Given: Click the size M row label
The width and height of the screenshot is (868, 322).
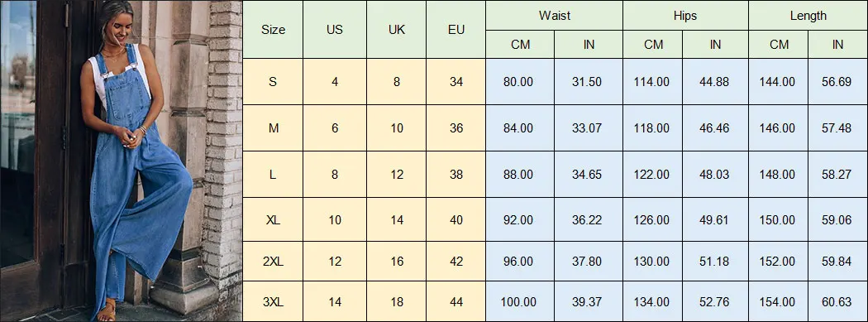Looking at the screenshot, I should pyautogui.click(x=273, y=128).
